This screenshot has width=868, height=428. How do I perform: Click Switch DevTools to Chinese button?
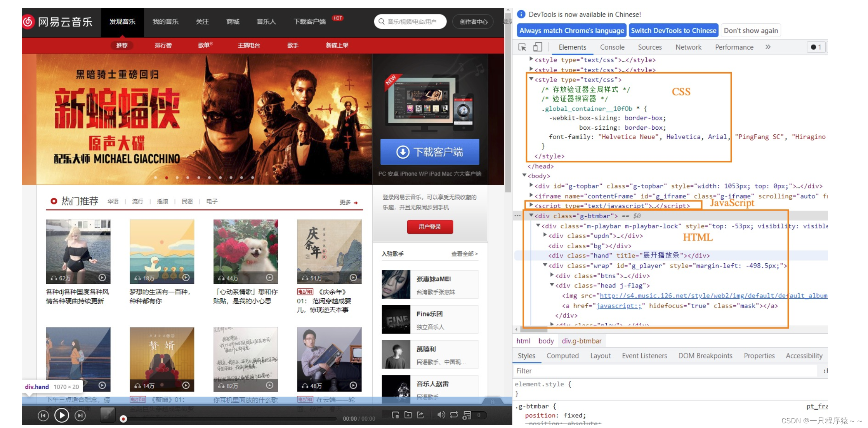click(x=674, y=31)
